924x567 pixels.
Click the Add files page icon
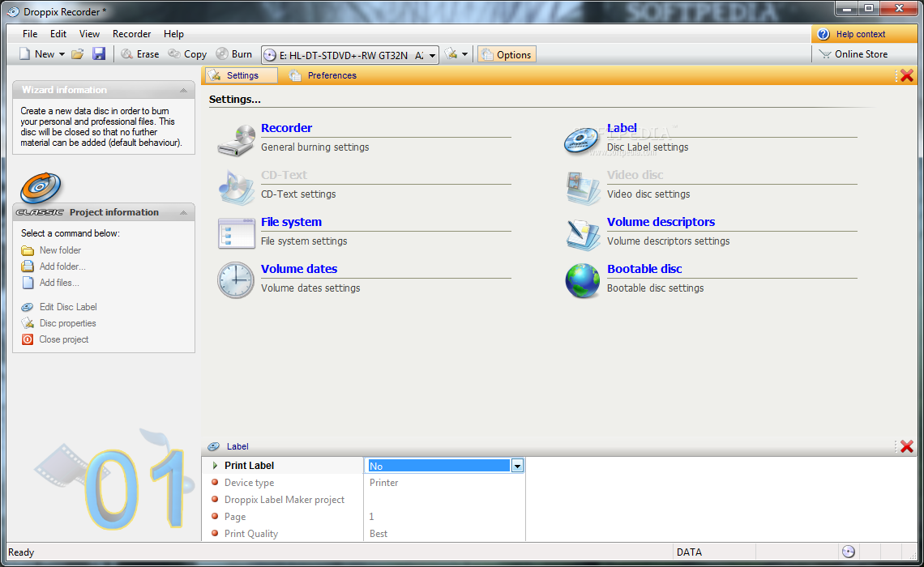tap(28, 283)
